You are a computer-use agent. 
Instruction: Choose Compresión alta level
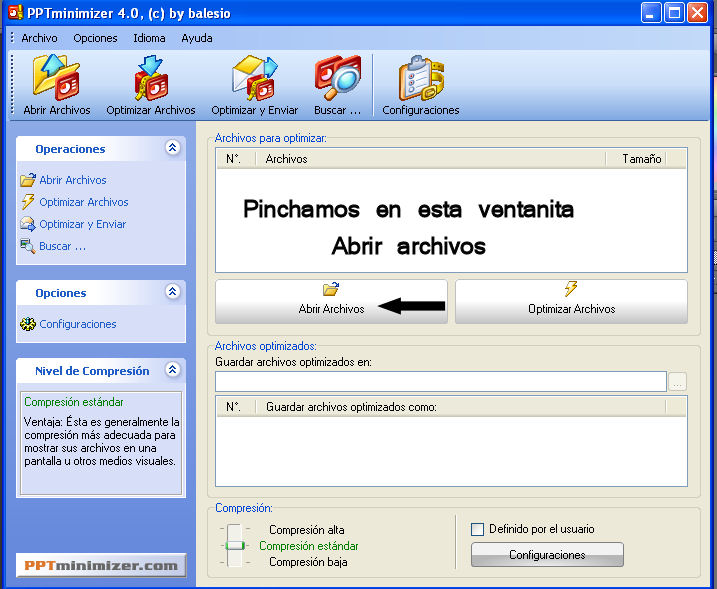pyautogui.click(x=307, y=530)
